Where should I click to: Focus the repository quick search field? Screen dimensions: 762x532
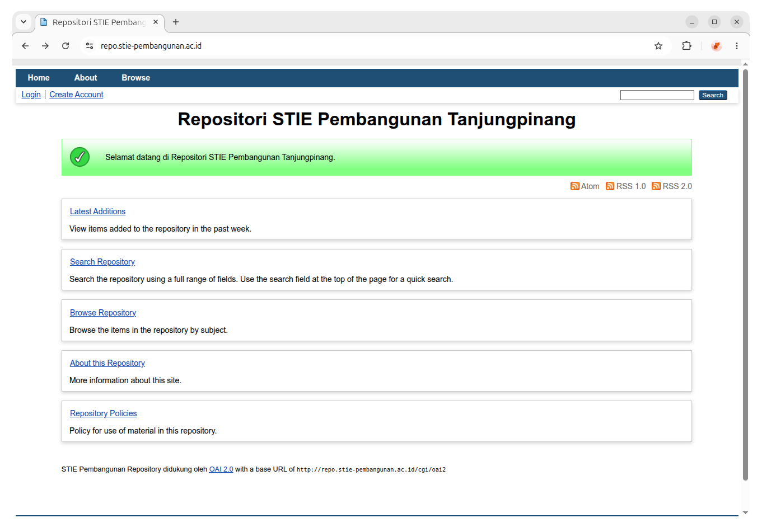click(x=657, y=95)
